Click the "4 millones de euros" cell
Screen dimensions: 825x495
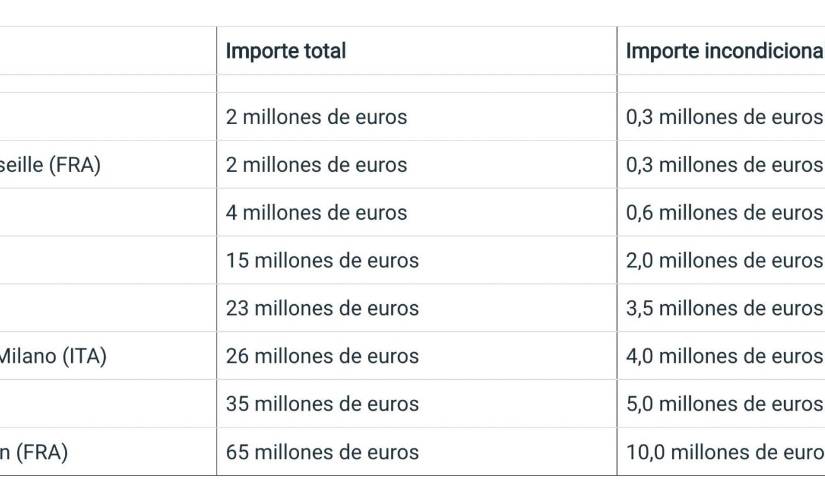[317, 213]
